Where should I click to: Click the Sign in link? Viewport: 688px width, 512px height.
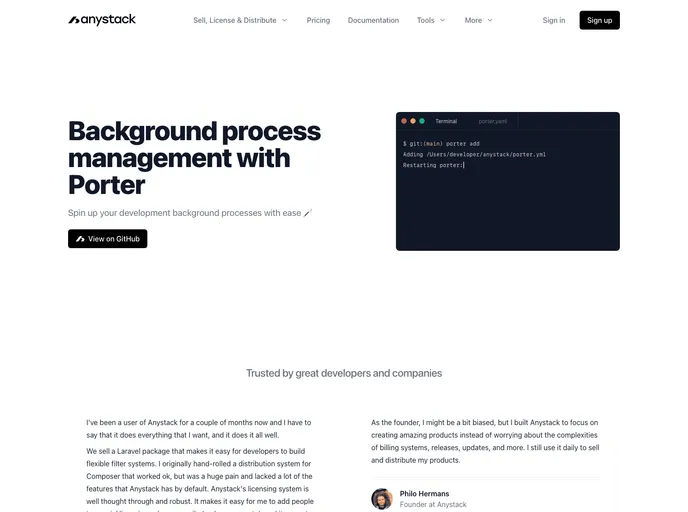(x=553, y=20)
